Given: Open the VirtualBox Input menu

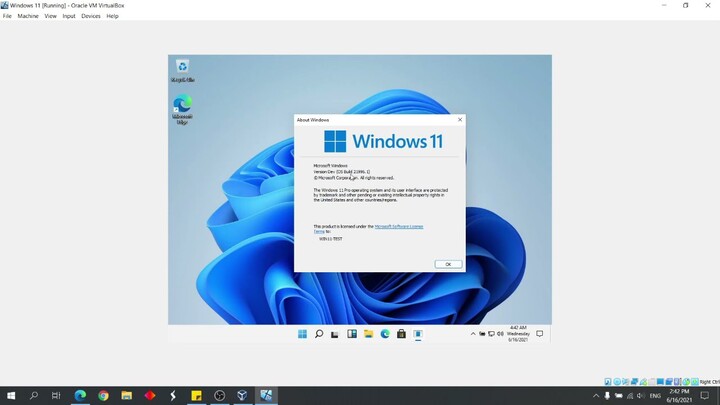Looking at the screenshot, I should 69,16.
